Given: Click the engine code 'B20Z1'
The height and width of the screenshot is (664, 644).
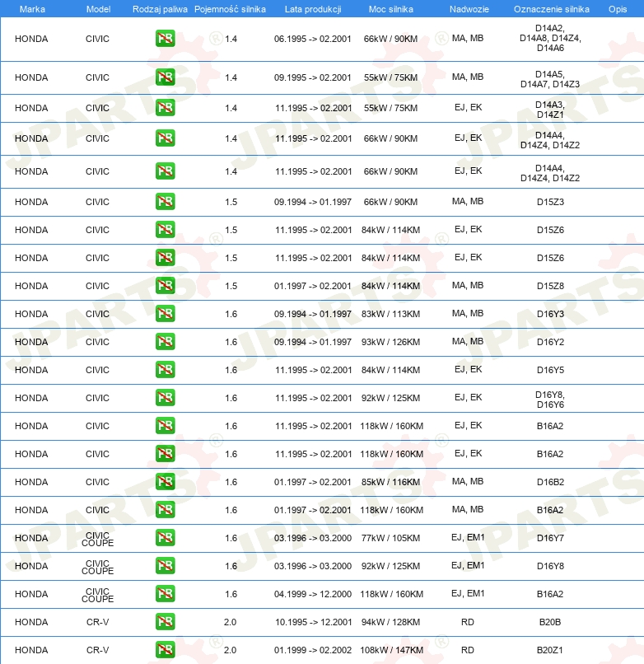Looking at the screenshot, I should click(x=550, y=650).
